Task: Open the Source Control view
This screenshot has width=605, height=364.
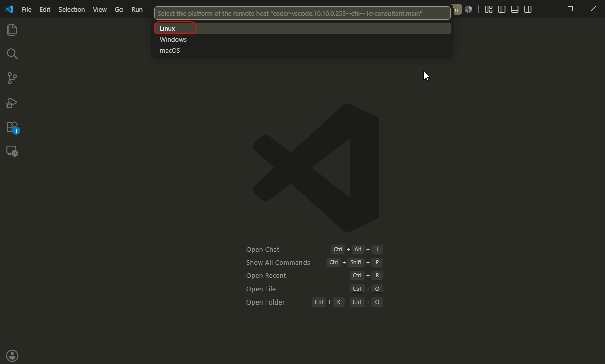Action: pos(12,78)
